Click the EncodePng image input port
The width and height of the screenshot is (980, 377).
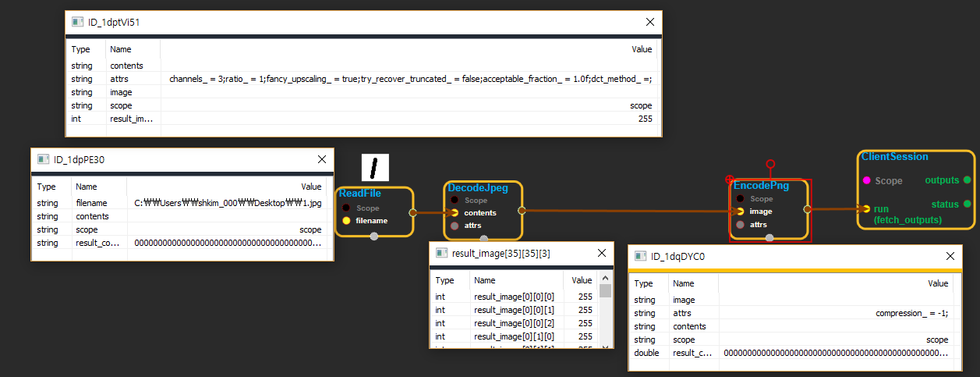coord(740,211)
